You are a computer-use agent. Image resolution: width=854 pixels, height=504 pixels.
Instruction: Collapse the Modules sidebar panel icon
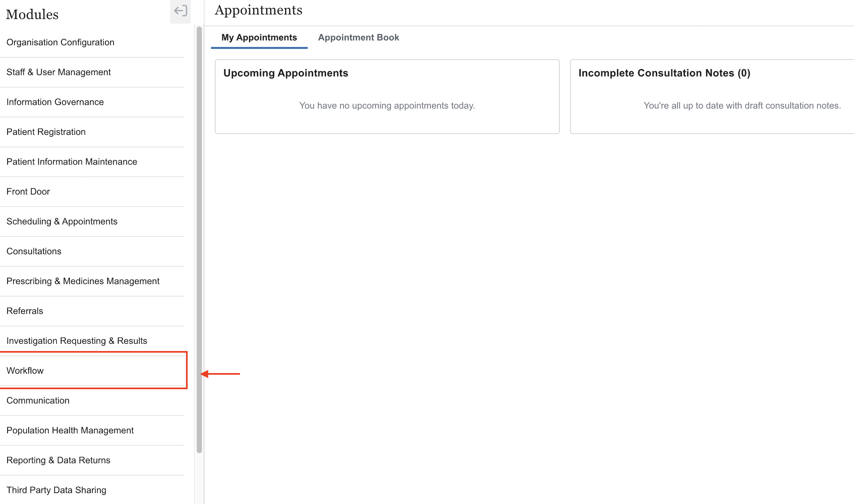180,11
